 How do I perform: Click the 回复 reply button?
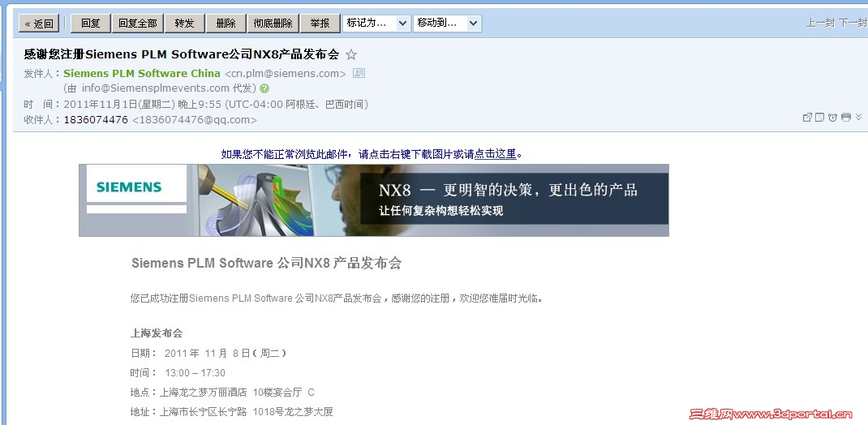91,24
